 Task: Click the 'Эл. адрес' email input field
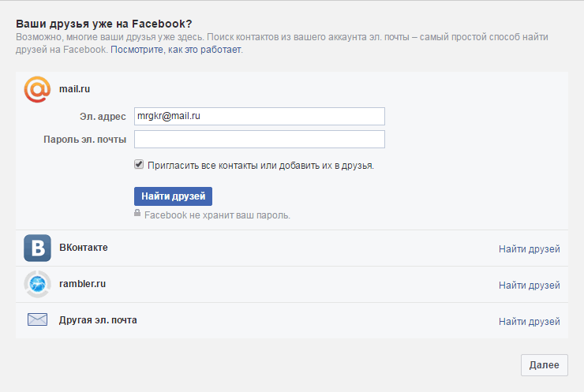[259, 117]
